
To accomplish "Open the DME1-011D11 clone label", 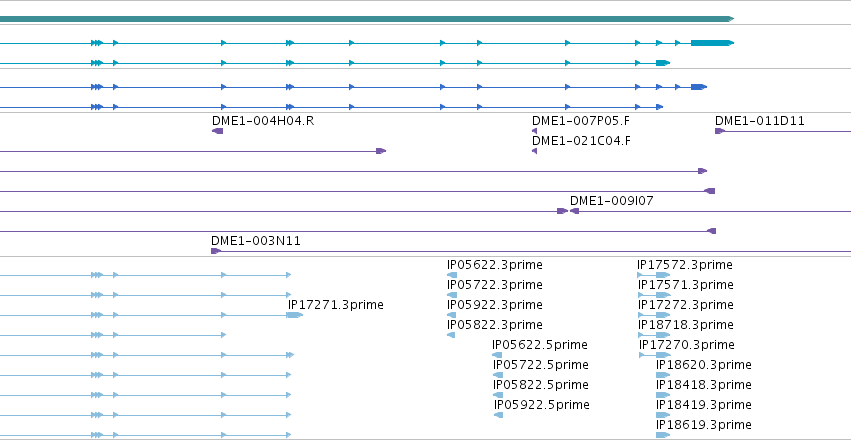I will click(759, 121).
